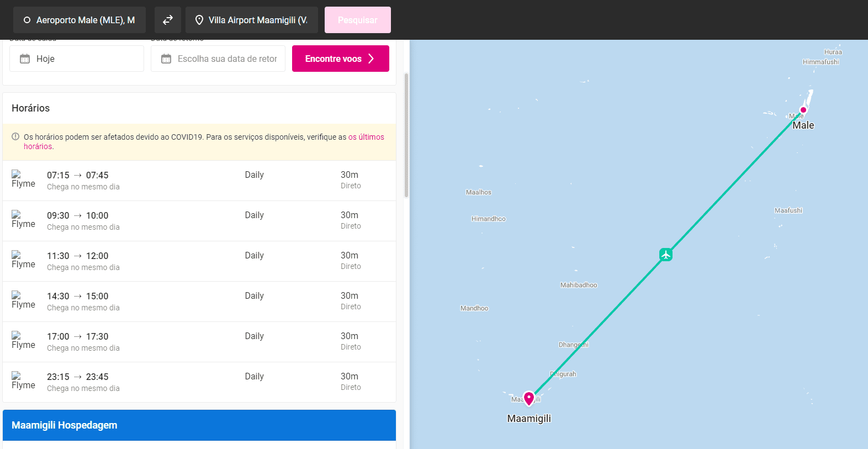The height and width of the screenshot is (449, 868).
Task: Select the 23:15 → 23:45 flight time
Action: coord(78,377)
